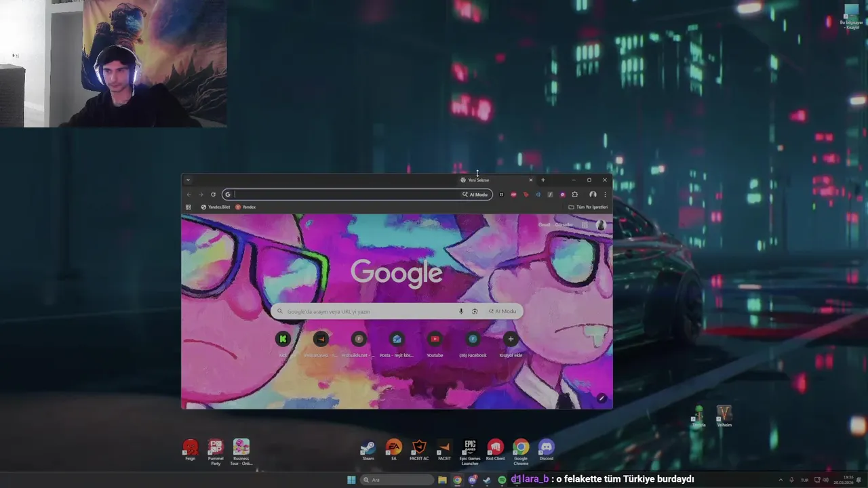This screenshot has width=868, height=488.
Task: Click the red ABP extension icon
Action: click(513, 195)
